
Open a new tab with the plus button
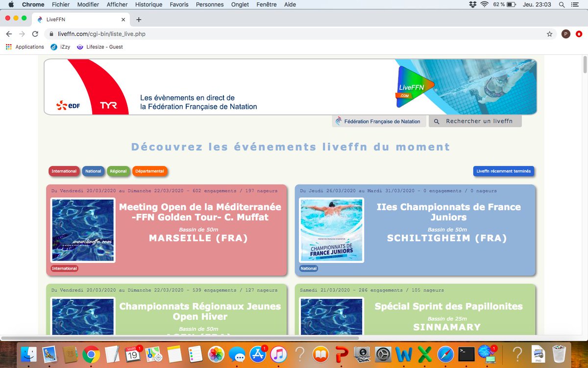pyautogui.click(x=139, y=20)
